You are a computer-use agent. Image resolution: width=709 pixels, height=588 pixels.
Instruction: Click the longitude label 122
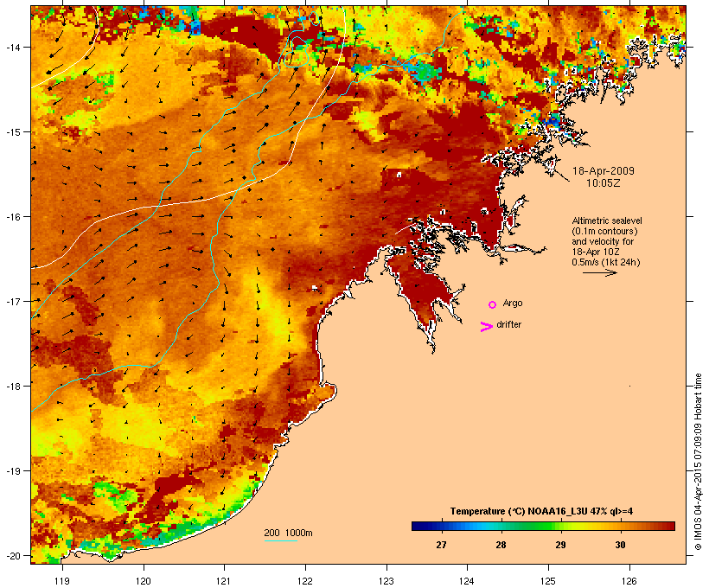305,581
